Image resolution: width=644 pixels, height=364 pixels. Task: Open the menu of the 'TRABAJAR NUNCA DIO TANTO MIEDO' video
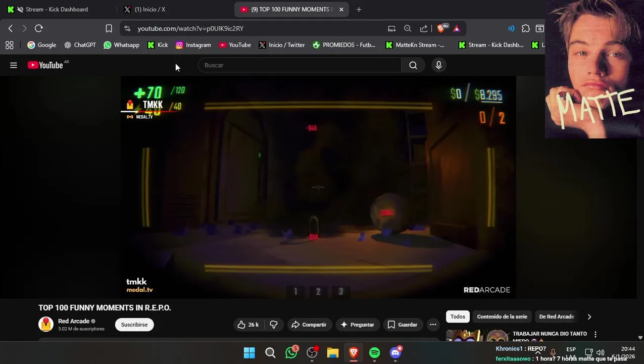596,334
